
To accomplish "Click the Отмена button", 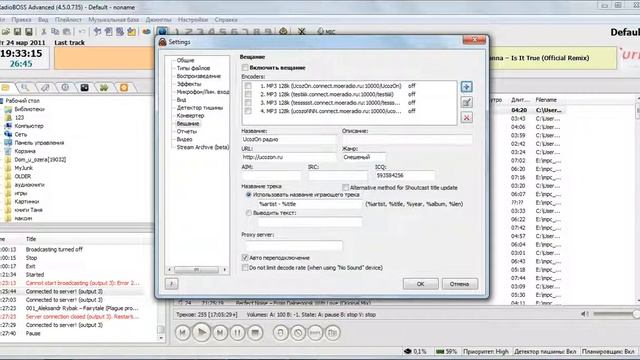I will tap(460, 284).
